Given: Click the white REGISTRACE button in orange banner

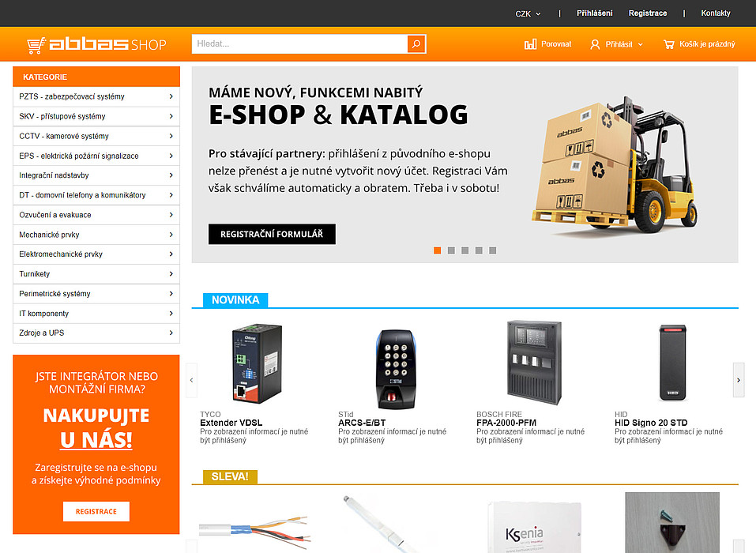Looking at the screenshot, I should pos(96,511).
